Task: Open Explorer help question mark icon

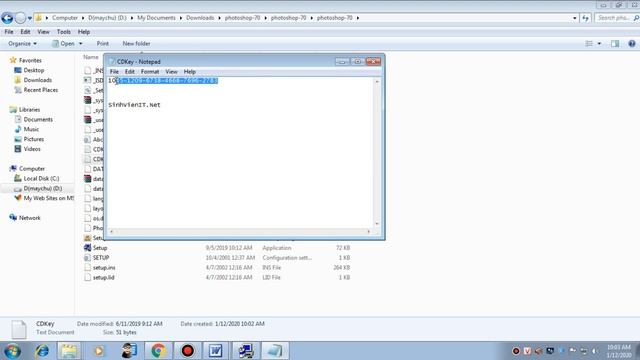Action: pyautogui.click(x=631, y=44)
